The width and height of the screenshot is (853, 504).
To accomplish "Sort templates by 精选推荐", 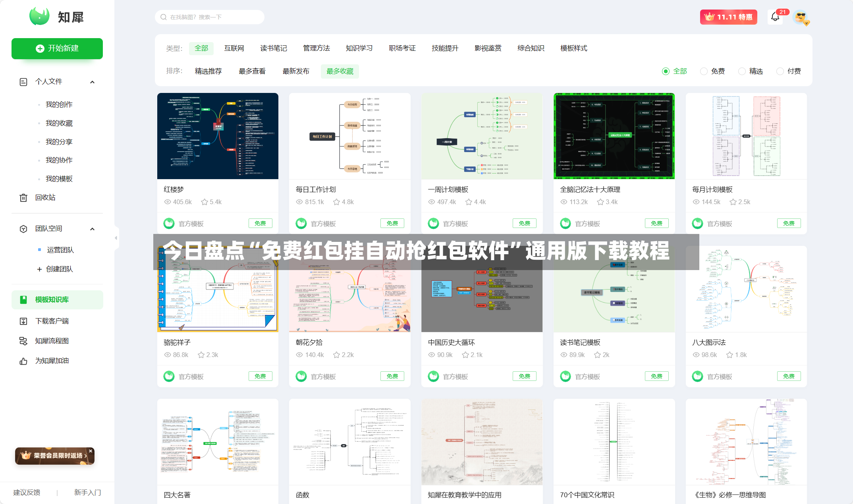I will coord(208,71).
